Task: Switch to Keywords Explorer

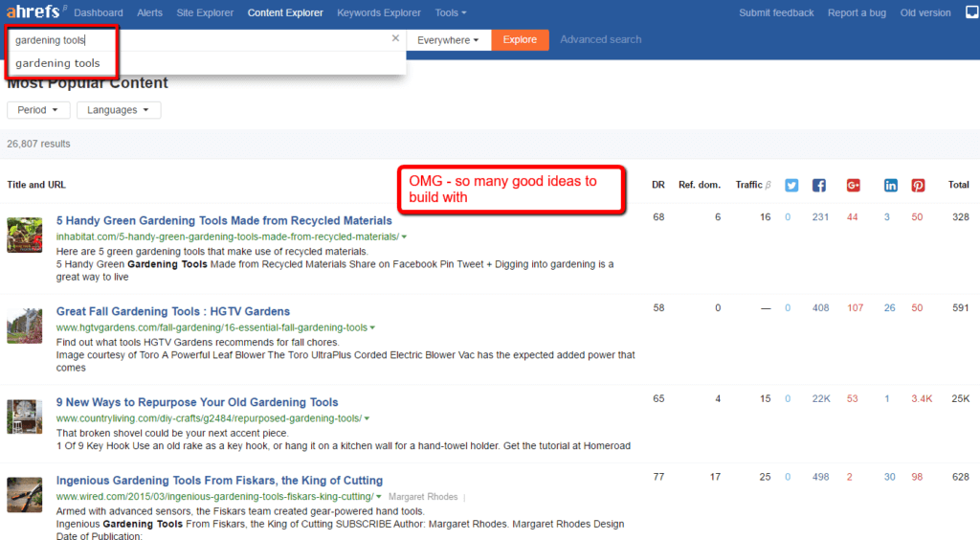Action: (379, 12)
